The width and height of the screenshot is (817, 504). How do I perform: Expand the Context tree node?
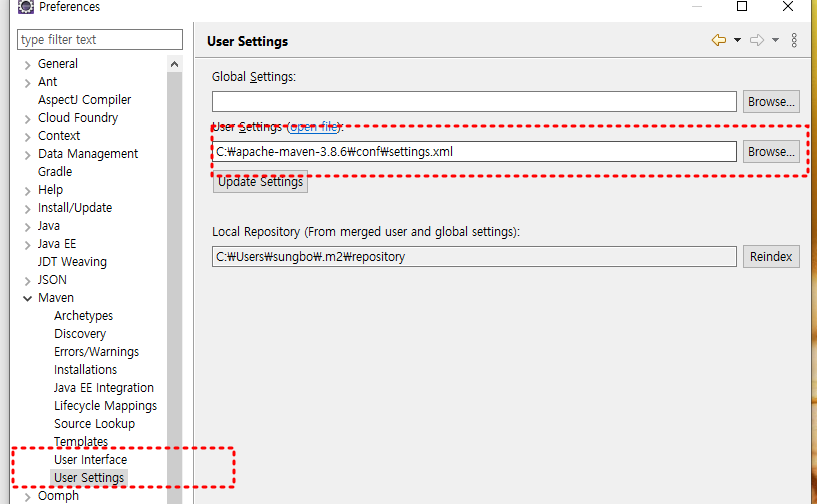pyautogui.click(x=28, y=137)
